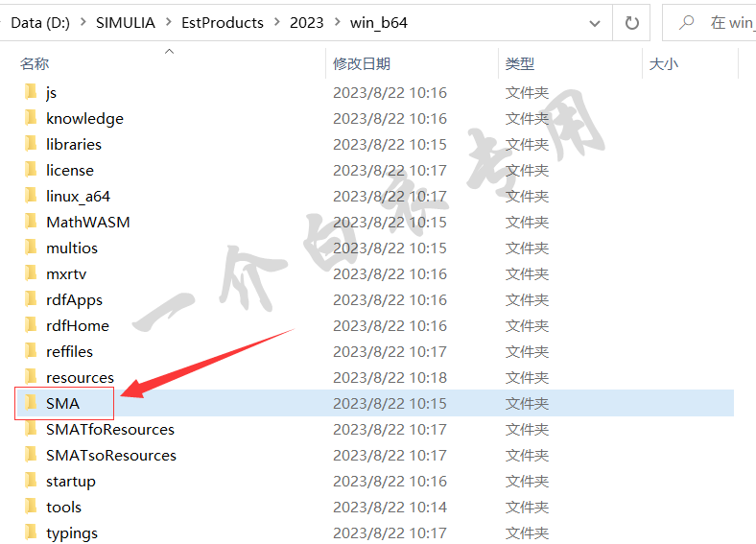756x544 pixels.
Task: Sort by 大小 column header
Action: click(664, 63)
